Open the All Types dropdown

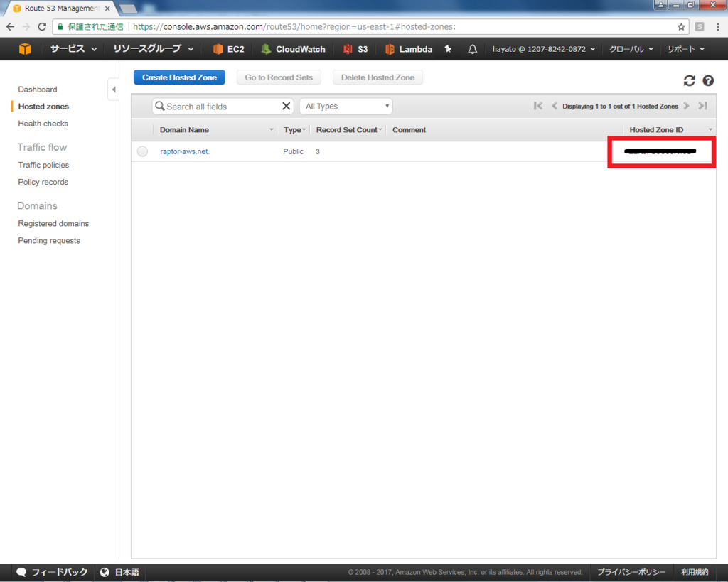click(346, 107)
